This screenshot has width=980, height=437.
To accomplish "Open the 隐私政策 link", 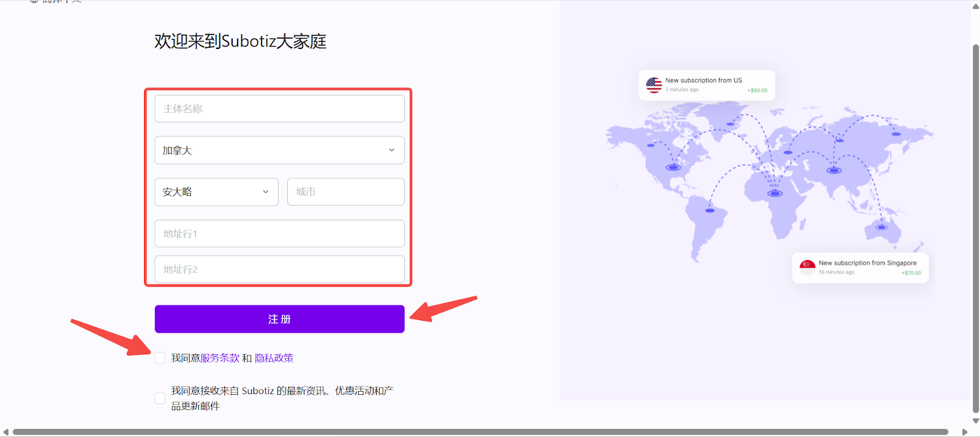I will [x=274, y=358].
